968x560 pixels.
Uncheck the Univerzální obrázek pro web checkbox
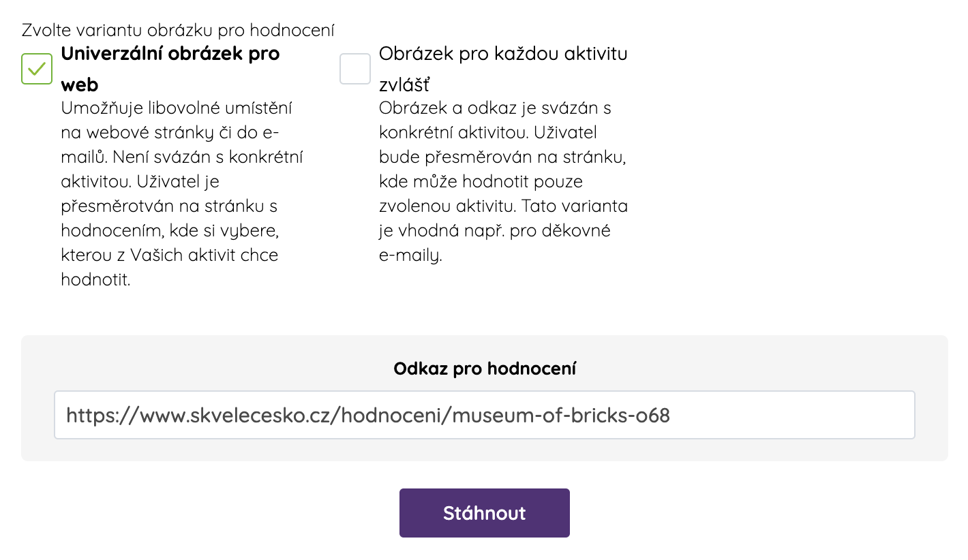(x=37, y=69)
